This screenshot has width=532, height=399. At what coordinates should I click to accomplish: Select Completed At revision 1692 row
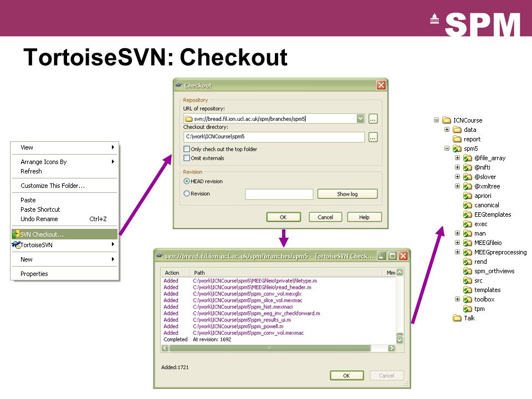(279, 339)
